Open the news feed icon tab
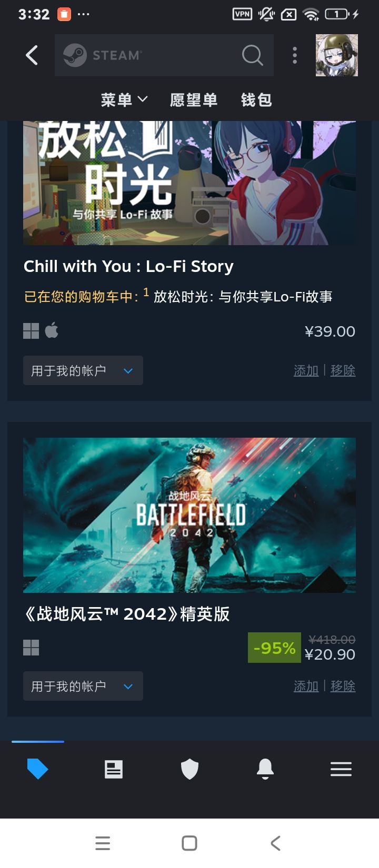 (x=113, y=769)
